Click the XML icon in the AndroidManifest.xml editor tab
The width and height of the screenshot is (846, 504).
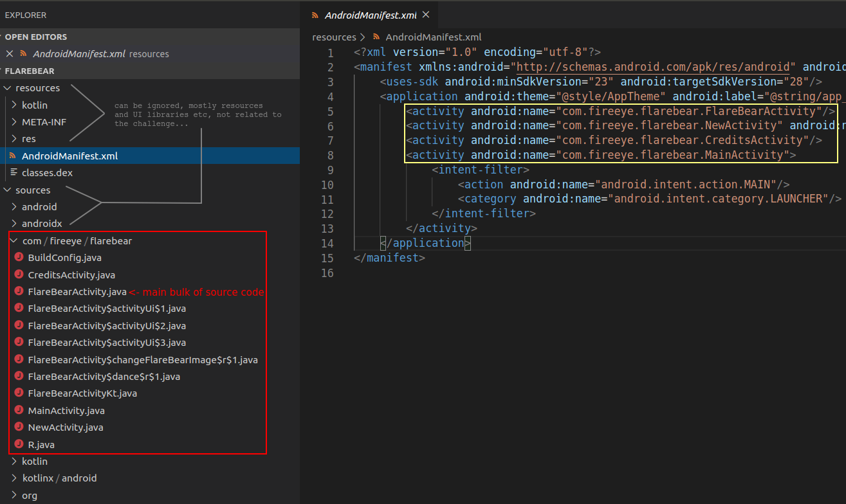click(315, 15)
